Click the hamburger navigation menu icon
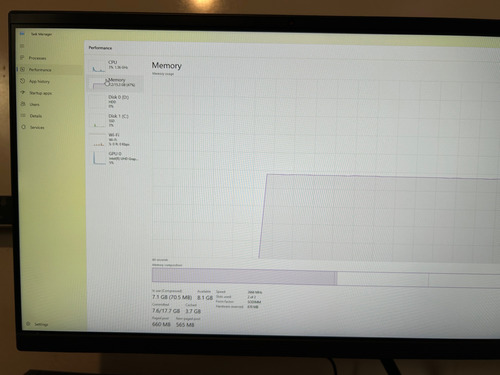 (22, 46)
